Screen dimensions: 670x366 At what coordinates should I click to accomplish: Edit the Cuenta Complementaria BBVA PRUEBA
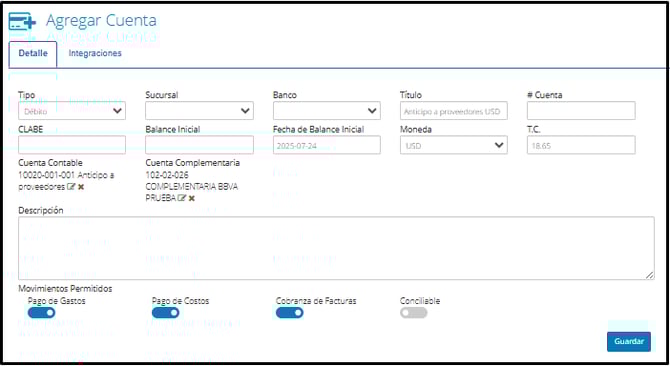coord(182,198)
